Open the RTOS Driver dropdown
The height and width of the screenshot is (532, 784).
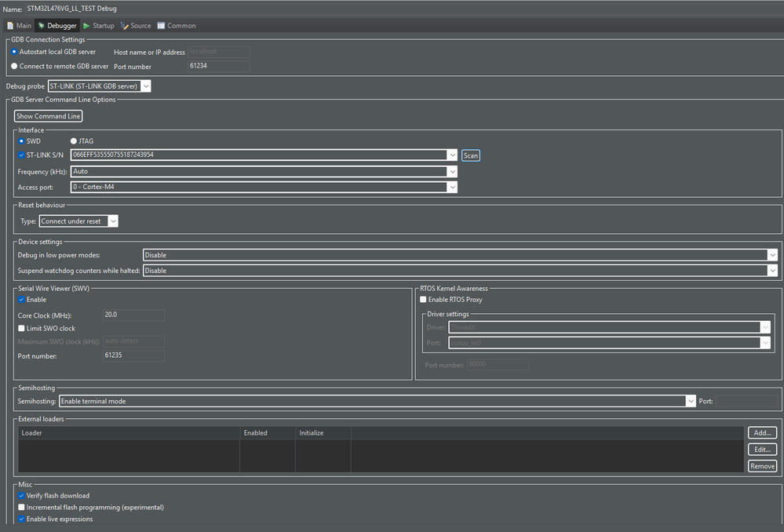(x=609, y=327)
